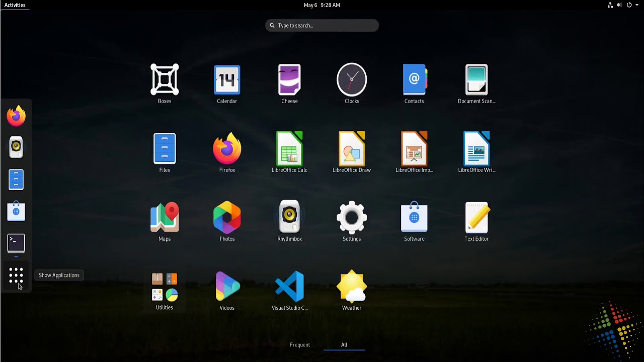Open Software store from the dock
The height and width of the screenshot is (362, 644).
(16, 212)
